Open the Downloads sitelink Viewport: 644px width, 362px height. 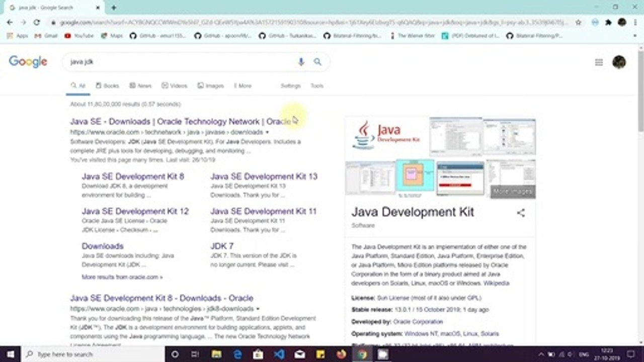(x=103, y=246)
